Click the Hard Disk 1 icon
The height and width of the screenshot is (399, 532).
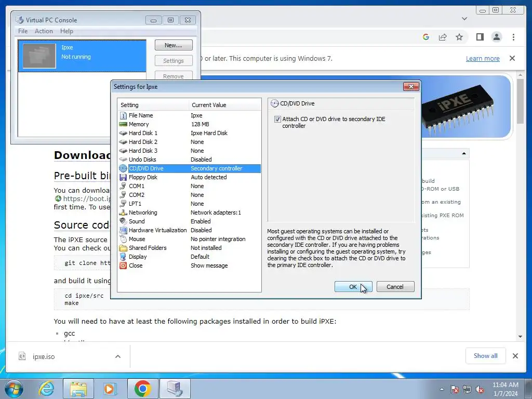[123, 133]
